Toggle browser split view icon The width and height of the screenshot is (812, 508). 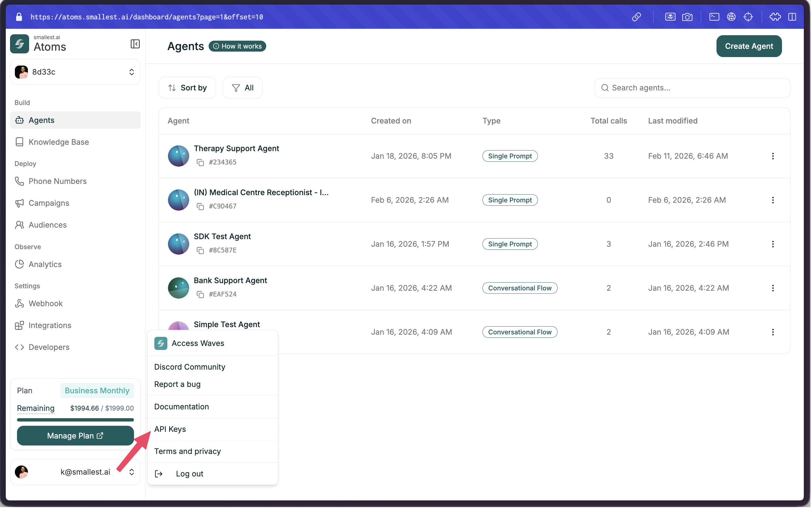tap(792, 17)
